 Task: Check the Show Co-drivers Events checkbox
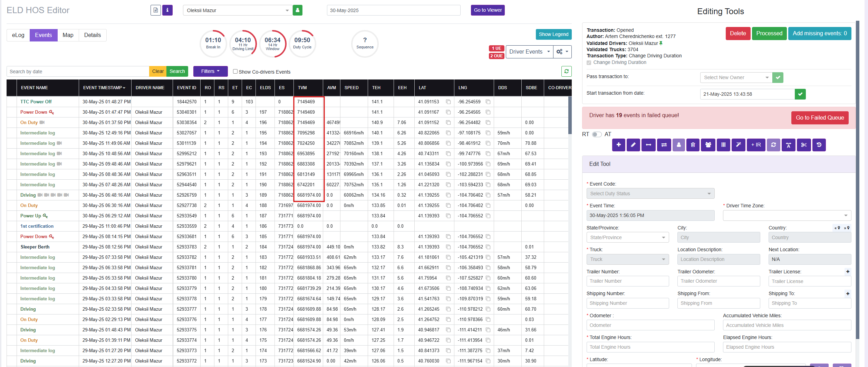coord(235,71)
